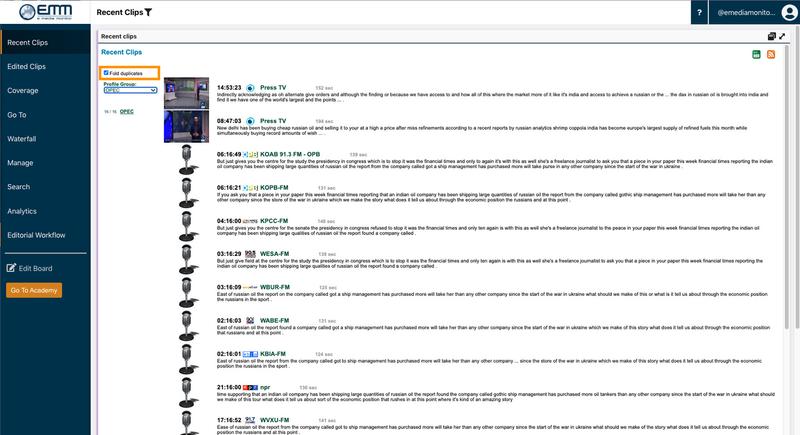Export clips using the green spreadsheet icon

[x=757, y=54]
